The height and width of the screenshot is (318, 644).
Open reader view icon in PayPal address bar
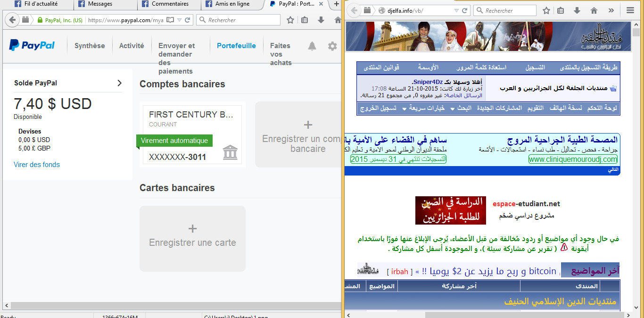coord(170,20)
